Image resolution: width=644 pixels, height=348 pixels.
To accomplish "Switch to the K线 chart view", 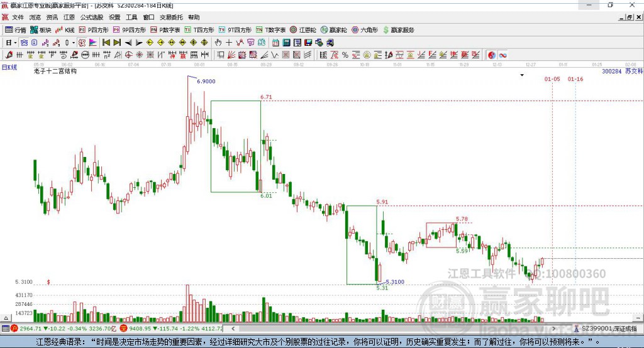I will tap(65, 30).
